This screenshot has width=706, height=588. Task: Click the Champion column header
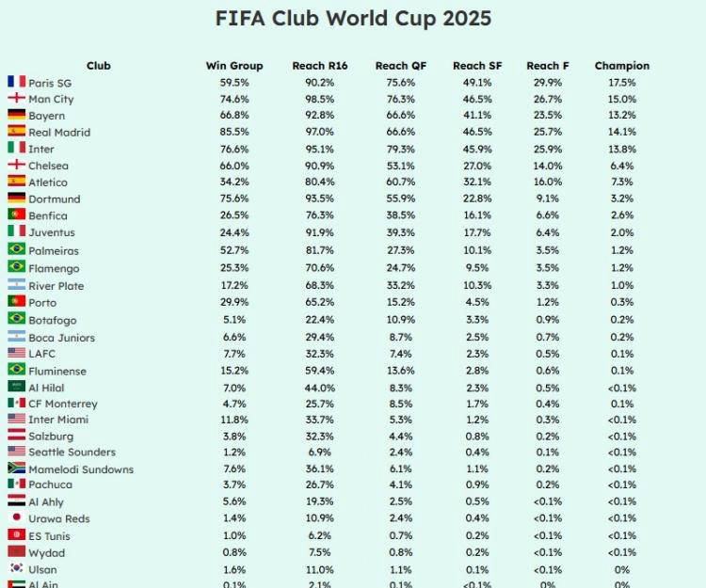click(x=621, y=66)
